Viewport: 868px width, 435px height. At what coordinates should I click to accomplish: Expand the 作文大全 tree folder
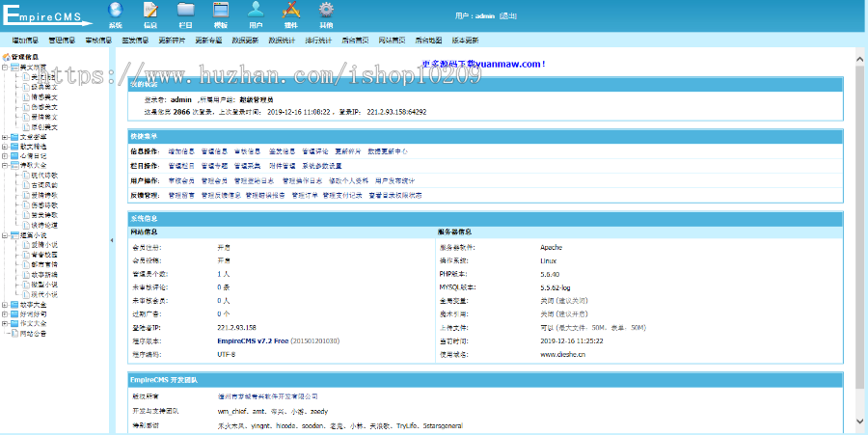click(x=5, y=324)
